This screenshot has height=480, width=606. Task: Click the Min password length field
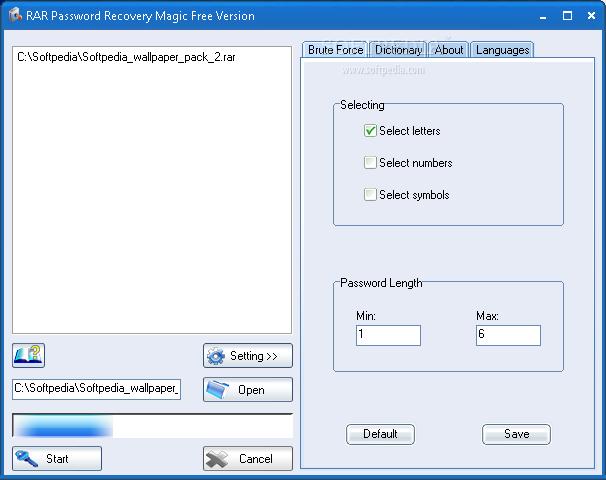tap(388, 335)
